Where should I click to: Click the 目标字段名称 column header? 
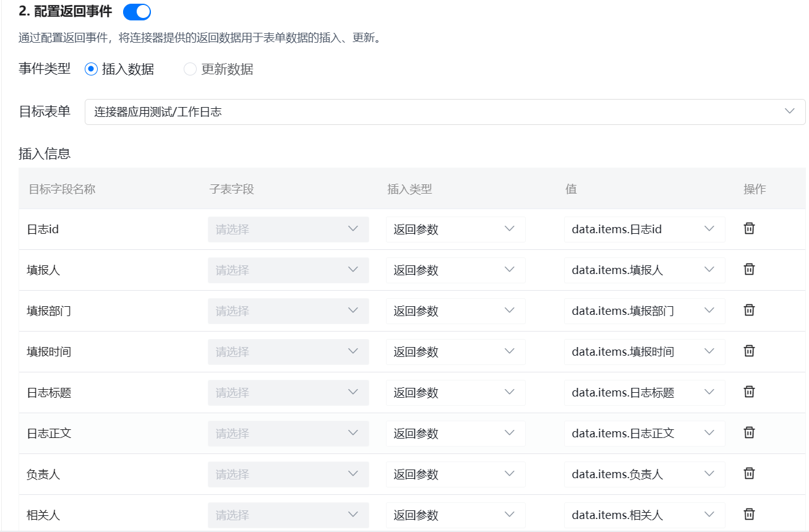62,189
